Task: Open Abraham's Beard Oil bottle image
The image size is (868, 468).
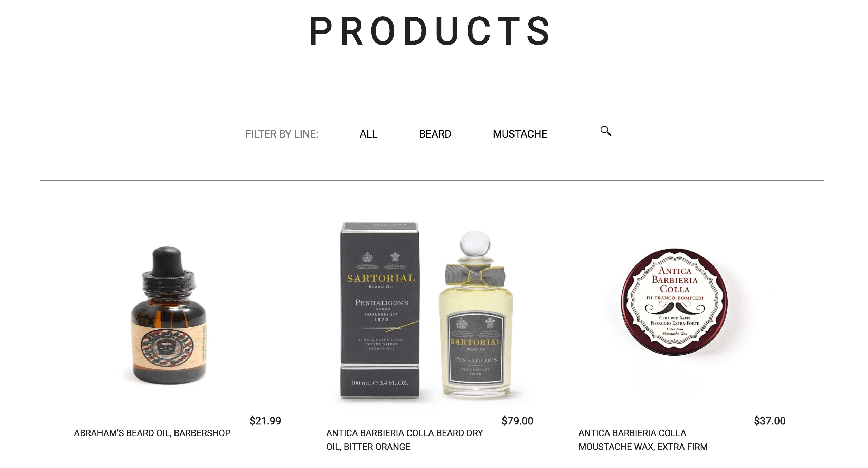Action: tap(168, 315)
